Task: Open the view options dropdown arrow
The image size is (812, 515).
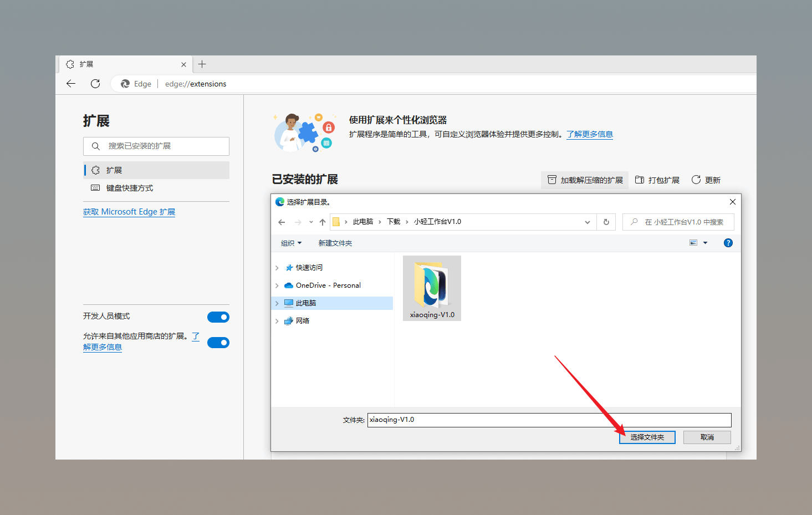Action: (x=706, y=243)
